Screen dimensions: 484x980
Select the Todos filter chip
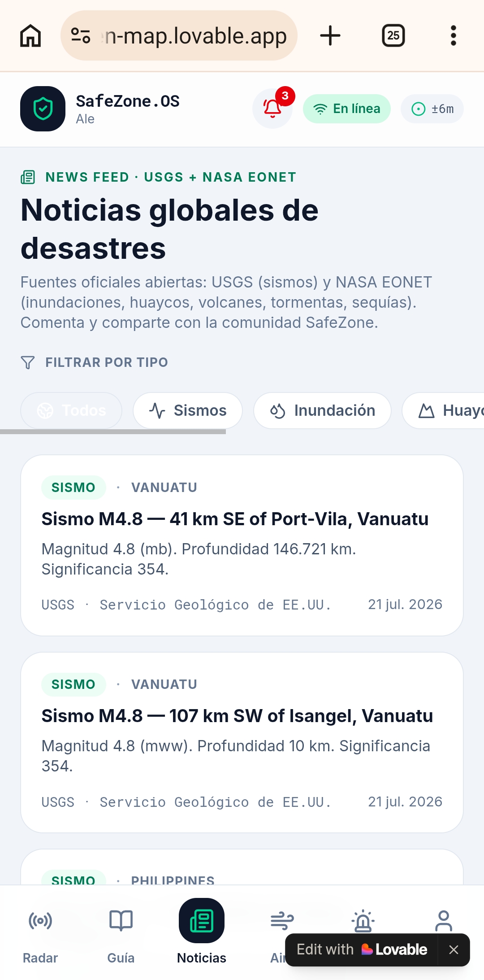pyautogui.click(x=71, y=410)
